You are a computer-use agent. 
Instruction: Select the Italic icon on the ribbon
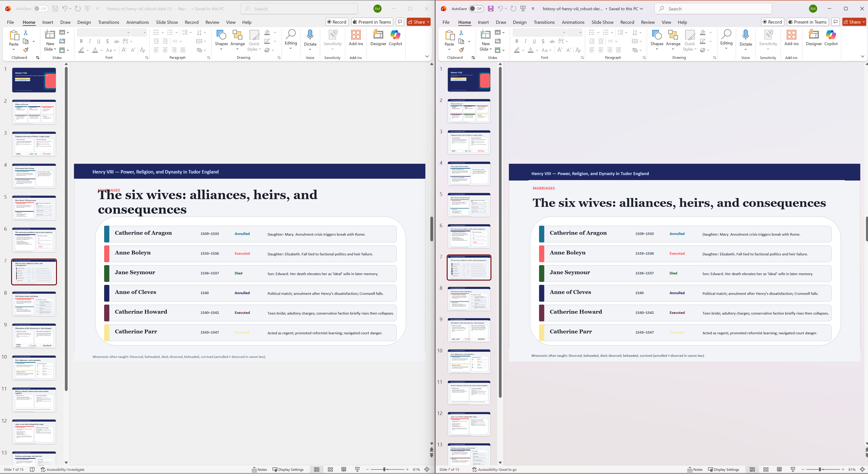(x=90, y=41)
